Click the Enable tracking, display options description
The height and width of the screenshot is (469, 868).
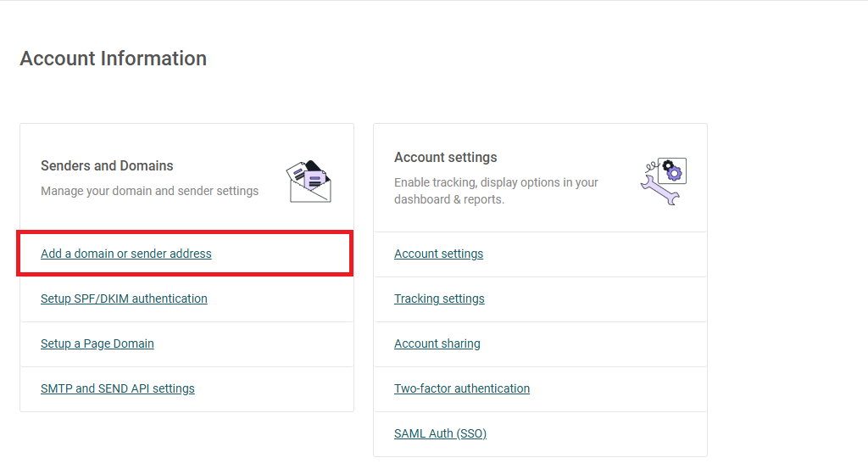[x=496, y=191]
